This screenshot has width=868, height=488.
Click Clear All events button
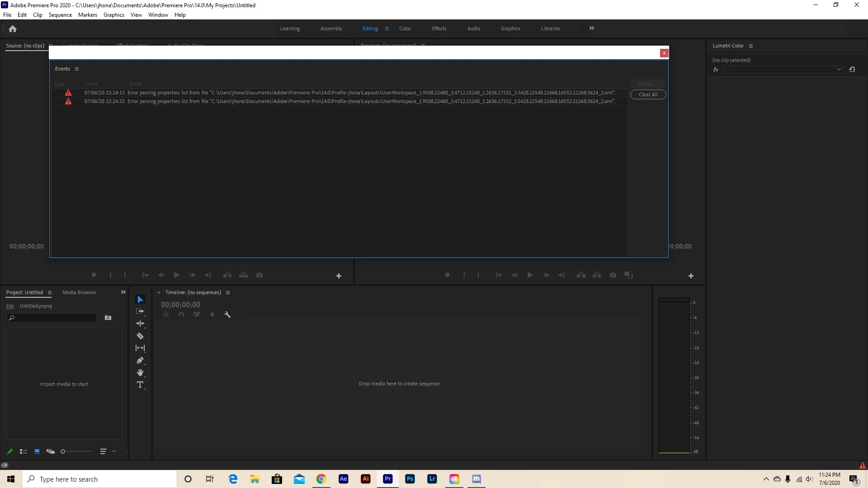(x=648, y=94)
